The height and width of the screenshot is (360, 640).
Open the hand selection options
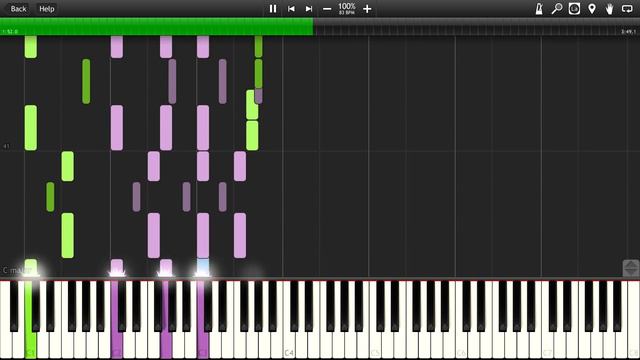(609, 9)
